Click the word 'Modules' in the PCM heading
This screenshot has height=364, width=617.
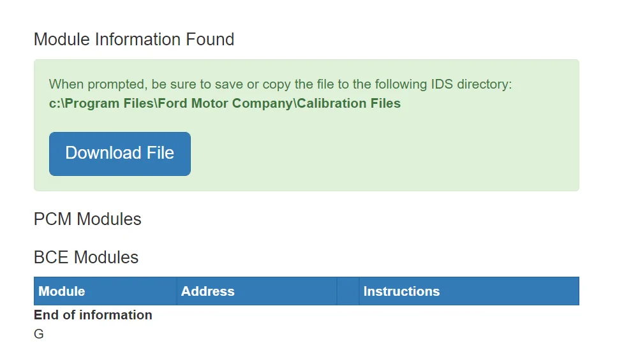tap(108, 219)
